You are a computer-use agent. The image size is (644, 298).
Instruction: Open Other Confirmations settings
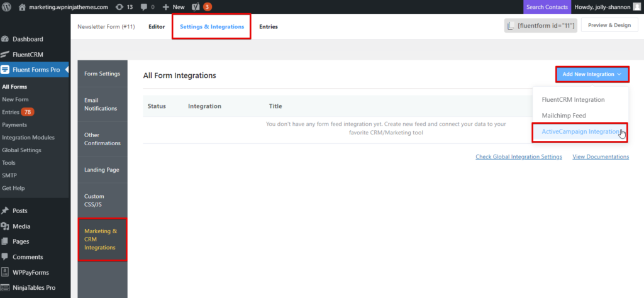coord(103,139)
